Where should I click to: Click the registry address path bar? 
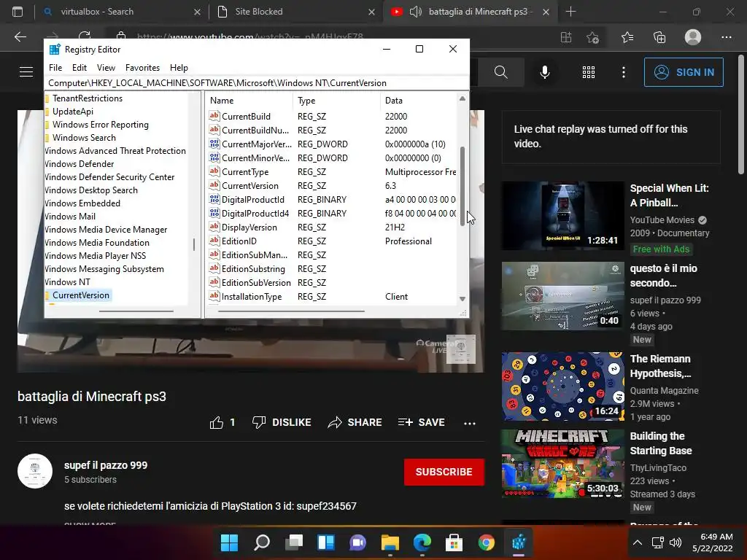click(x=256, y=83)
